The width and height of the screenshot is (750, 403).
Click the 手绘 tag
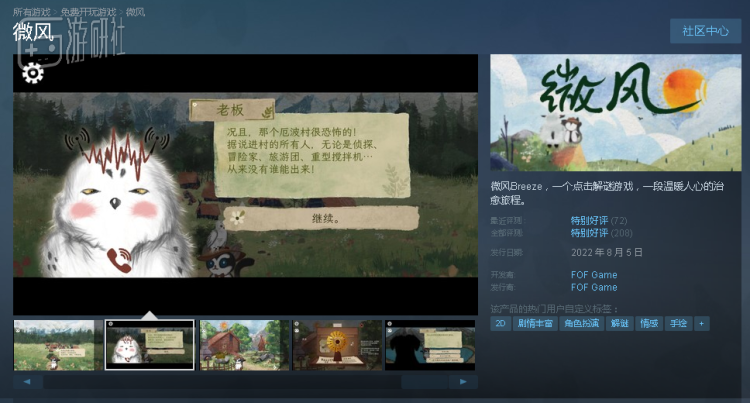678,324
